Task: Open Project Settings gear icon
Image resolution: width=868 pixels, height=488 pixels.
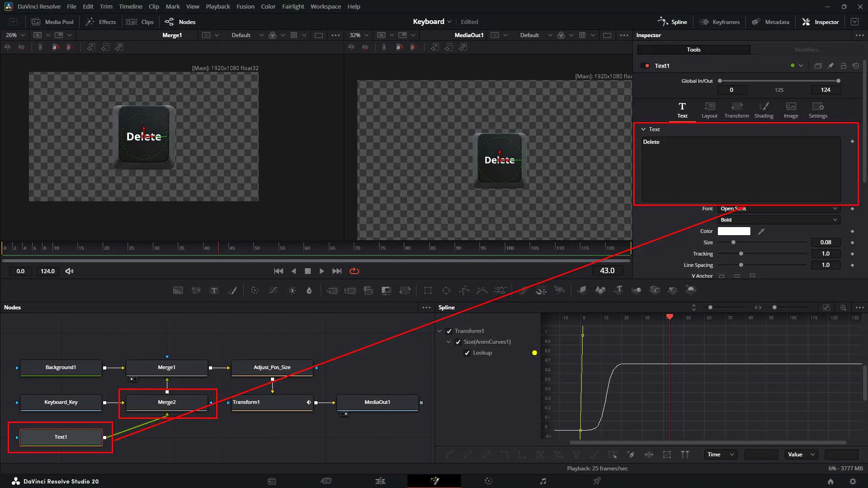Action: click(x=853, y=481)
